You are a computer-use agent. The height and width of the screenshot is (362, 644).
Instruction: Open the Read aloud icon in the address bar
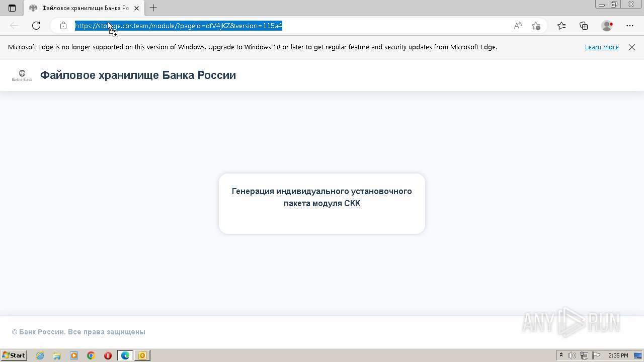click(518, 26)
